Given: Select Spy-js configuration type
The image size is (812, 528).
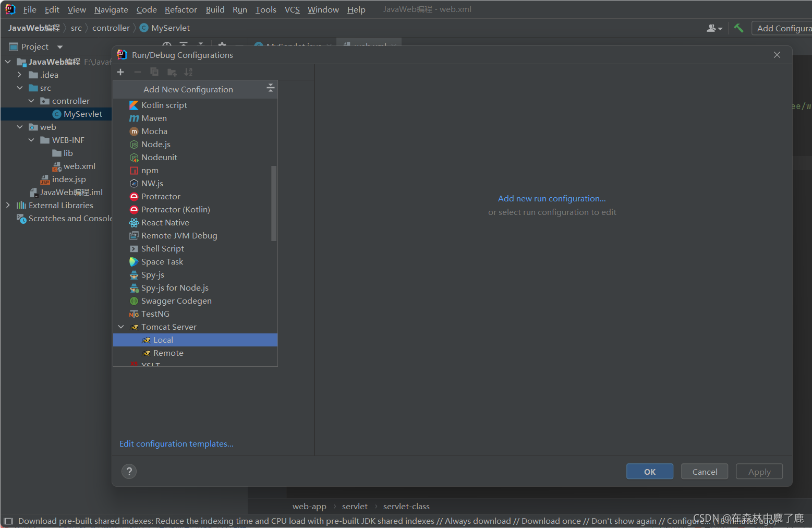Looking at the screenshot, I should pos(195,275).
